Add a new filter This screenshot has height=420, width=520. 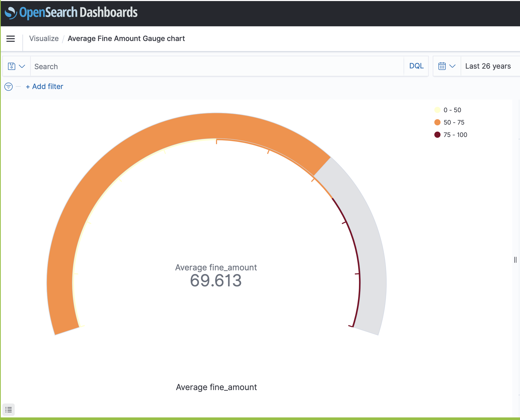pos(44,86)
